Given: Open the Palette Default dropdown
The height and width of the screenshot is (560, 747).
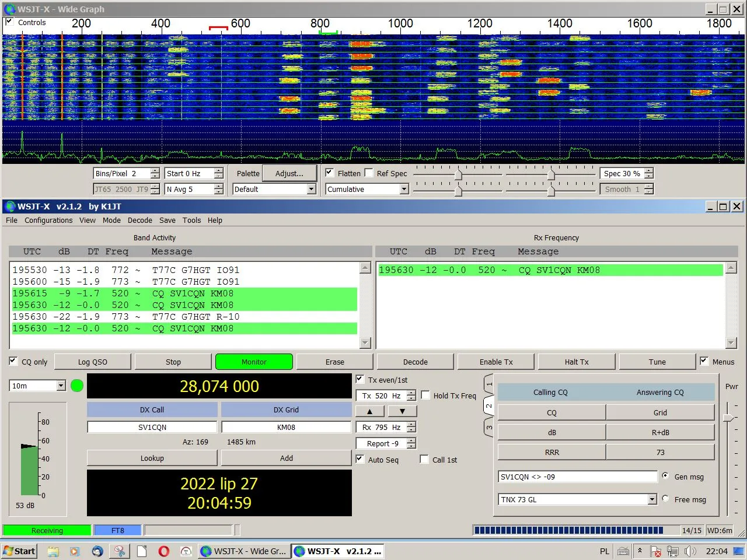Looking at the screenshot, I should tap(311, 189).
